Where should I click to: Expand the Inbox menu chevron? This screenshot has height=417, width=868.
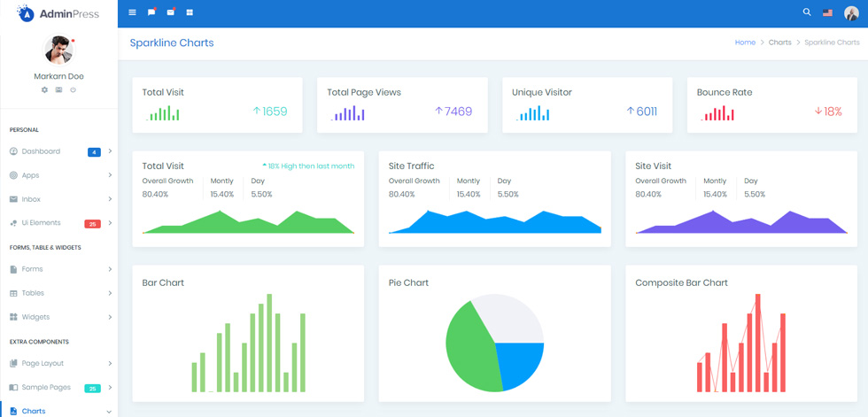point(110,198)
